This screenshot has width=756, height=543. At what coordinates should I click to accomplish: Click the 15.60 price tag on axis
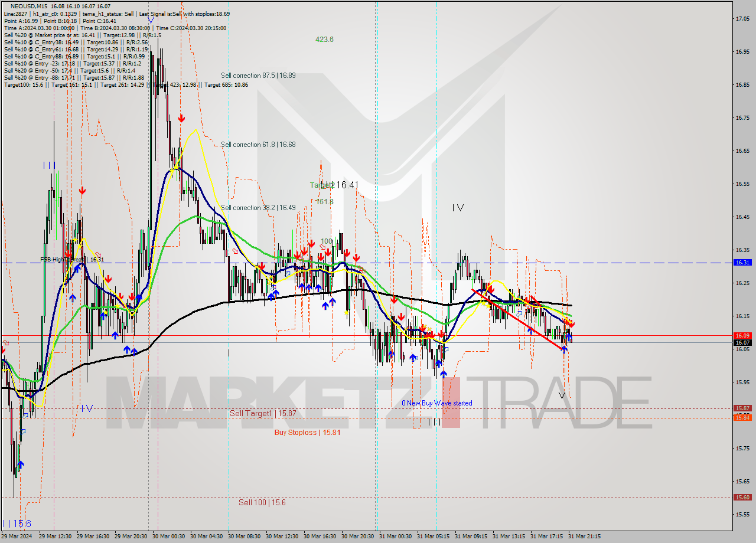point(742,497)
